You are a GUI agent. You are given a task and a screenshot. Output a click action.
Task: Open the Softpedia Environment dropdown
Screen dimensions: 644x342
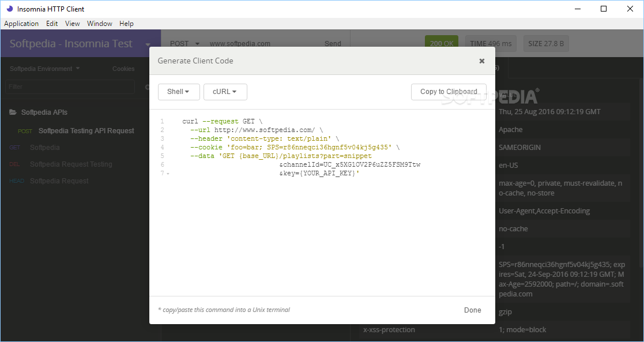[45, 69]
